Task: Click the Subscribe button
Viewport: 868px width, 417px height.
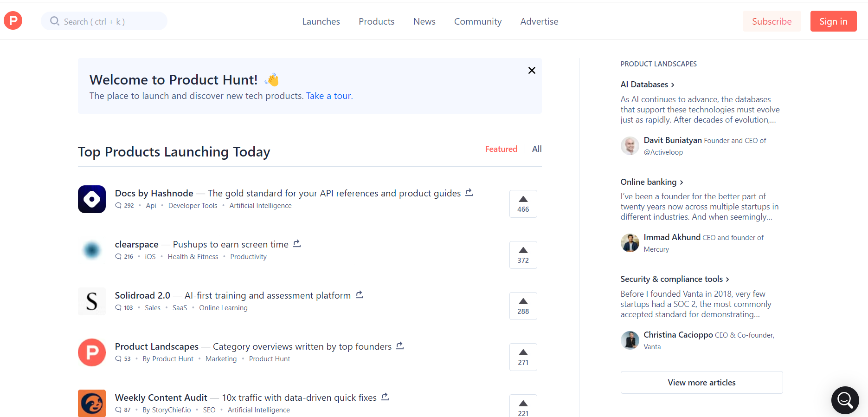Action: (x=772, y=21)
